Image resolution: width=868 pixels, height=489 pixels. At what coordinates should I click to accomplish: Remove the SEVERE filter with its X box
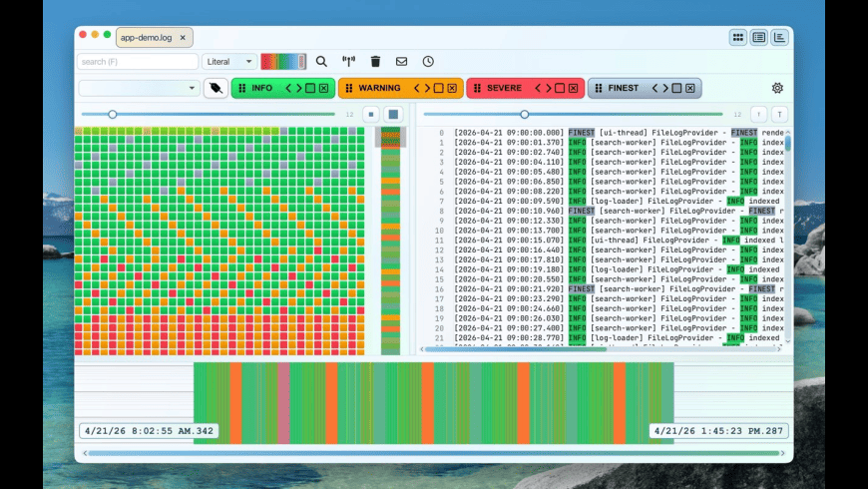tap(573, 88)
